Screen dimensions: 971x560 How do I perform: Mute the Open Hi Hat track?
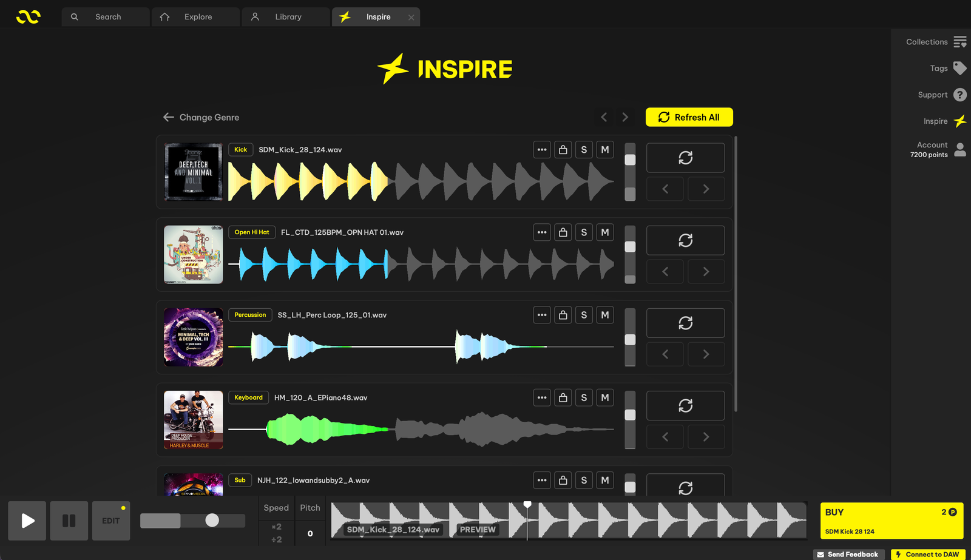point(605,232)
